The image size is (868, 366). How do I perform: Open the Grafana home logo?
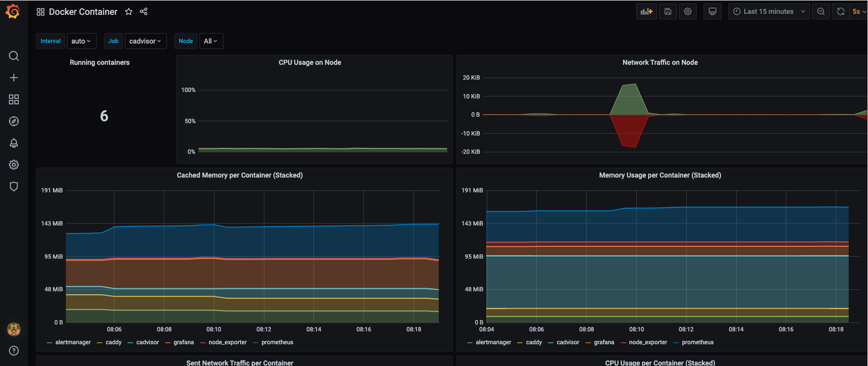[x=13, y=11]
